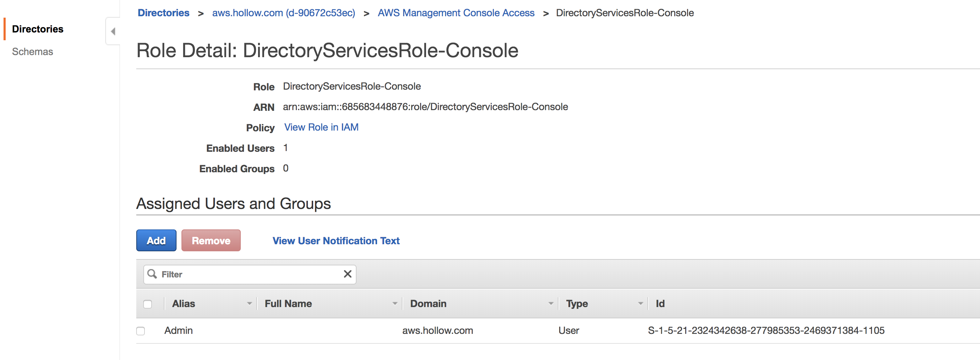Viewport: 980px width, 360px height.
Task: Tick the select-all checkbox in table header
Action: point(148,304)
